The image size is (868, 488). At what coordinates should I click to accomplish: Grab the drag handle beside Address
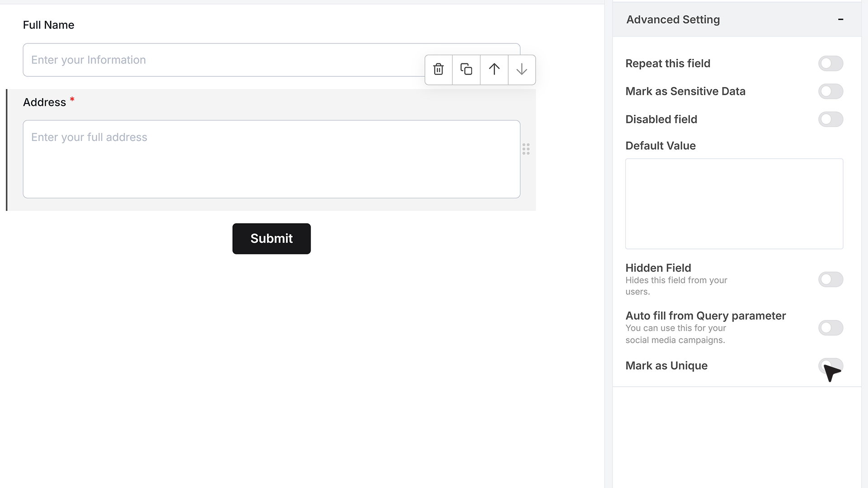(526, 149)
